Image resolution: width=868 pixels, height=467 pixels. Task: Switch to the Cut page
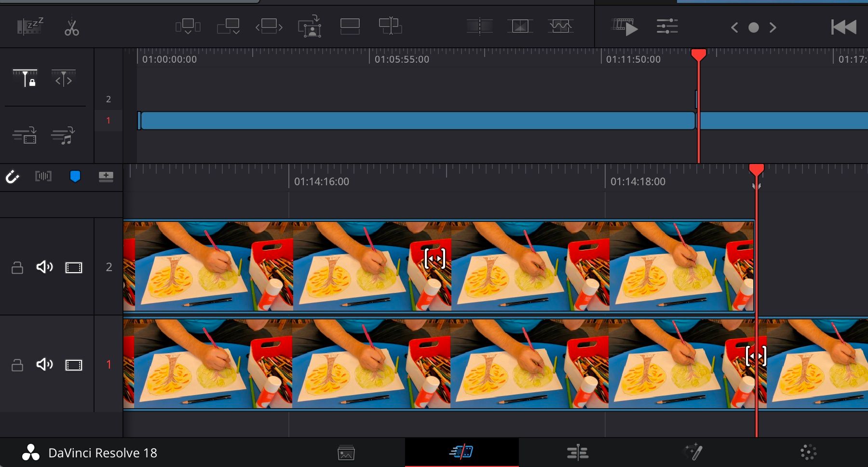click(x=461, y=452)
